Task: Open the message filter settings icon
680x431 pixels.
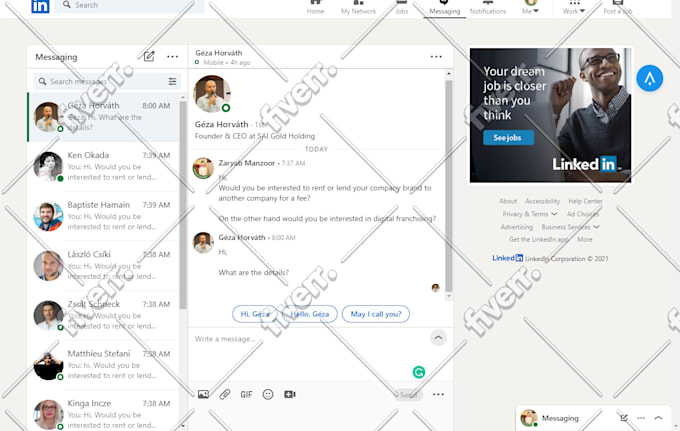Action: click(172, 81)
